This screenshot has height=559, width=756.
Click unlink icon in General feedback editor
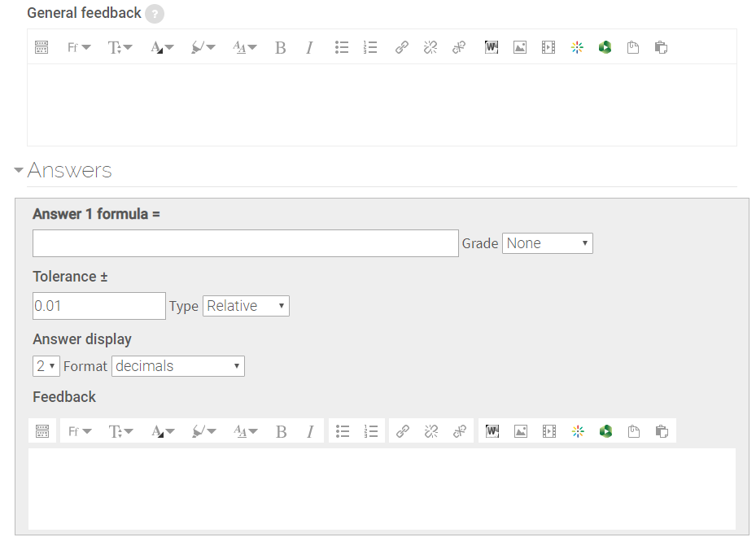430,47
